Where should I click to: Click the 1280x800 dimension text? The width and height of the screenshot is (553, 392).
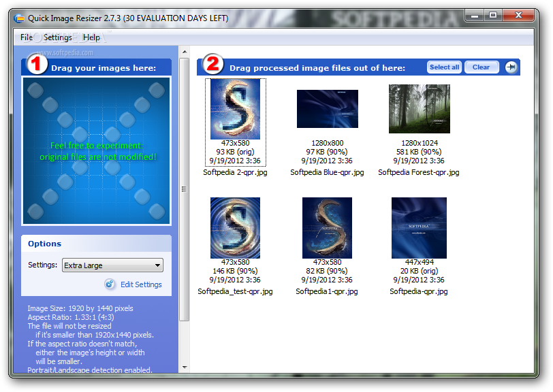(x=328, y=143)
